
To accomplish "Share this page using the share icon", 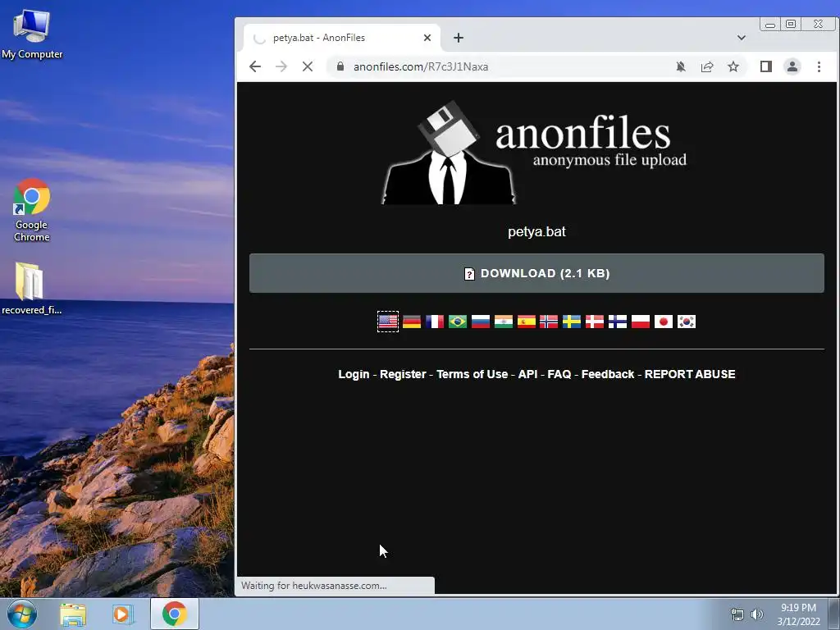I will [x=706, y=66].
